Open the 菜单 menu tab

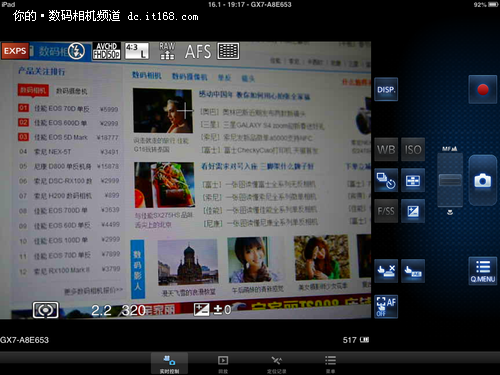[330, 364]
